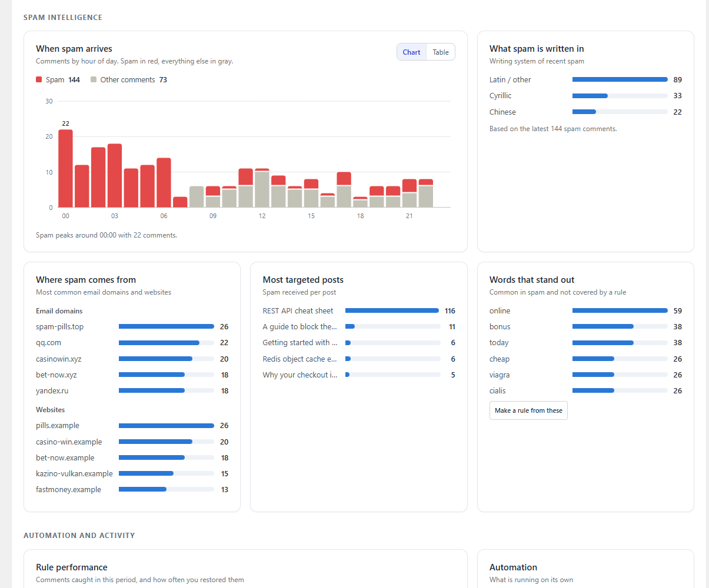Click Based on the latest 144 spam note

point(553,129)
